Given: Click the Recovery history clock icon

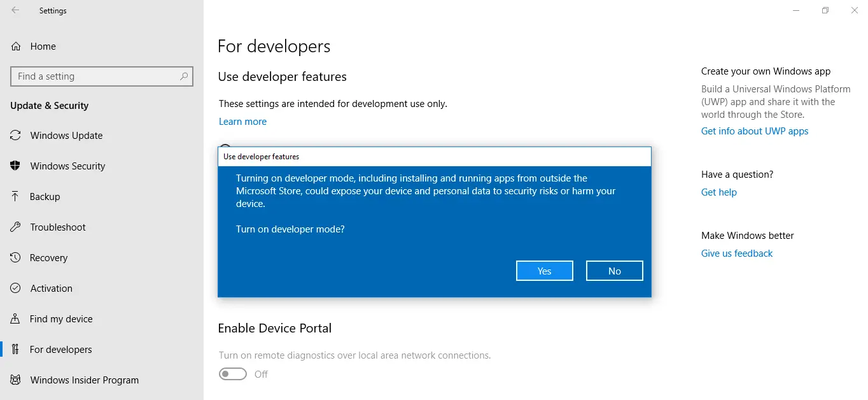Looking at the screenshot, I should click(16, 257).
